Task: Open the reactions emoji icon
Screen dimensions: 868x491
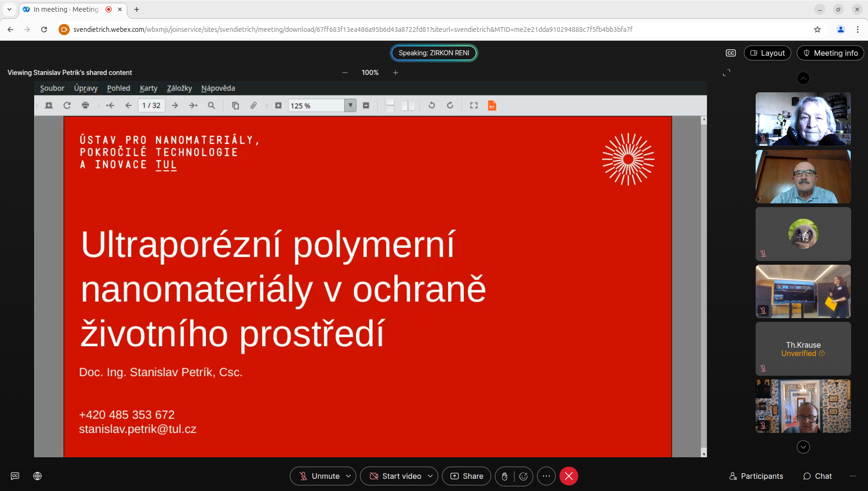Action: coord(523,476)
